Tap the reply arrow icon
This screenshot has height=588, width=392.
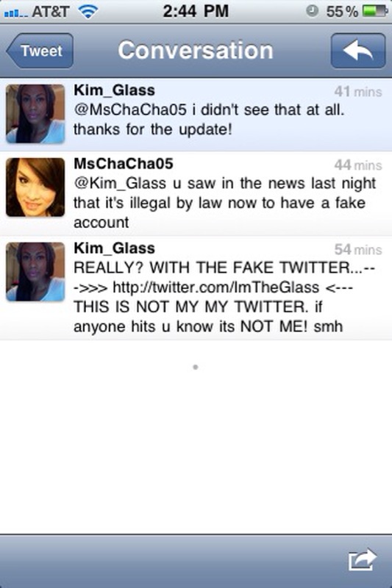pyautogui.click(x=358, y=51)
